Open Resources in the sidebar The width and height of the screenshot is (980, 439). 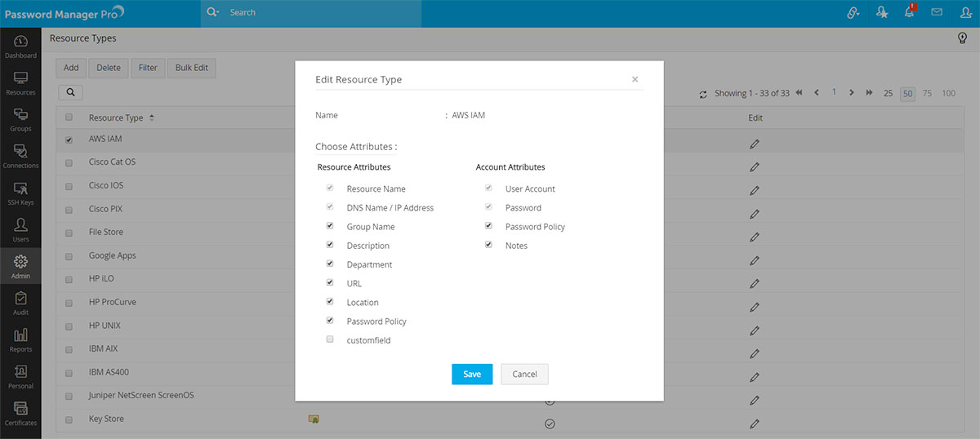[20, 83]
